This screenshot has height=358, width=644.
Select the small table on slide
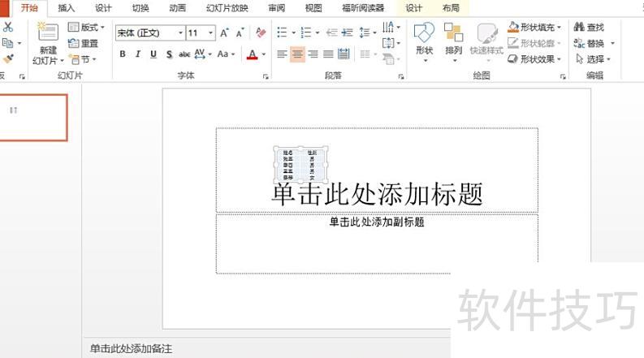[300, 165]
